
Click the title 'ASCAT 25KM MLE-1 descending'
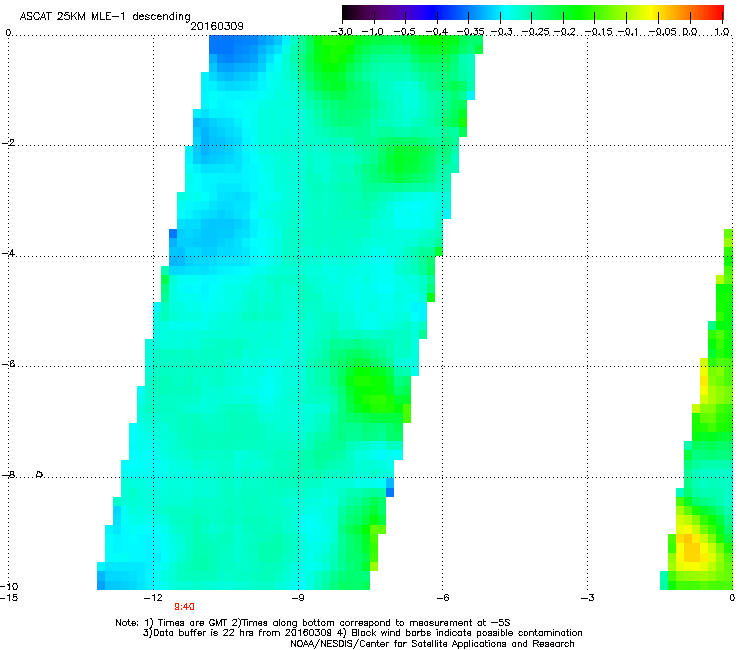click(105, 16)
